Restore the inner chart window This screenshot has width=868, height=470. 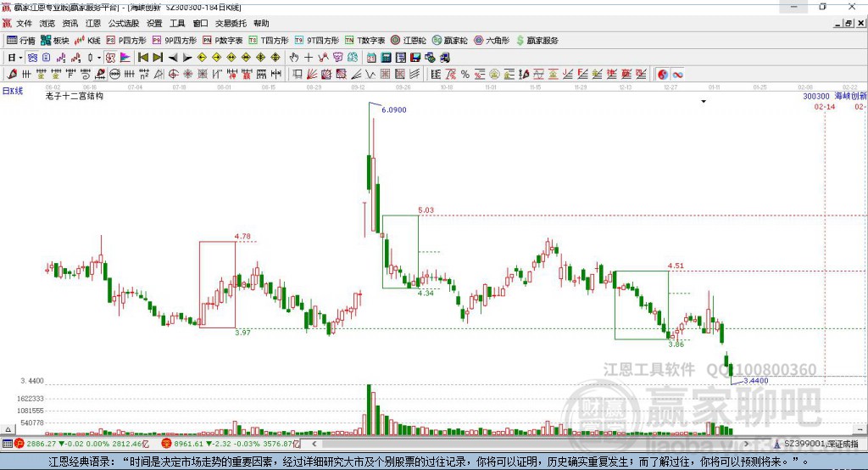coord(849,23)
